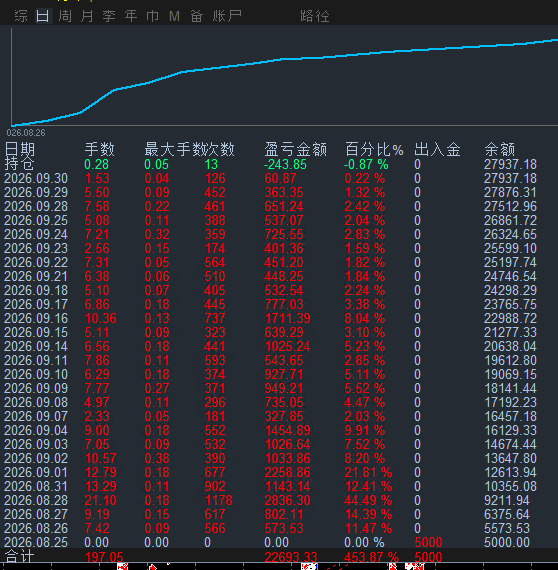The image size is (558, 570).
Task: Switch to the 月 monthly tab
Action: (87, 16)
